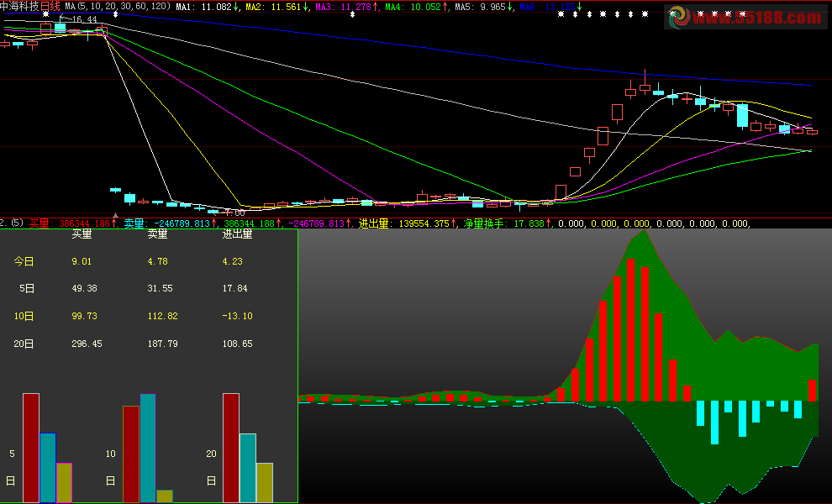The image size is (832, 504).
Task: Select the 净量换手 indicator label
Action: click(485, 223)
